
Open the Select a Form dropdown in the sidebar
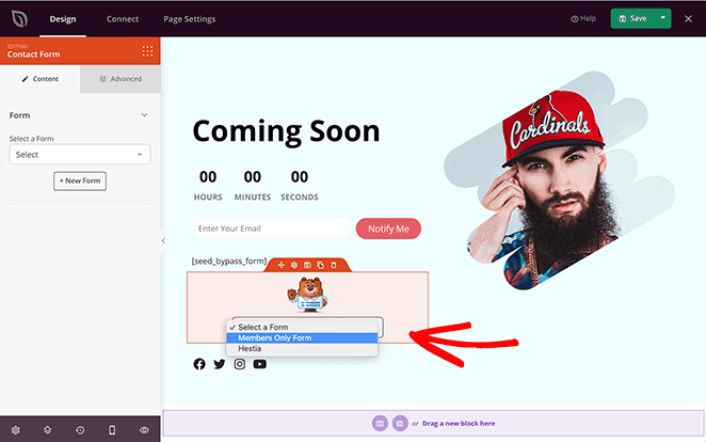(x=80, y=154)
